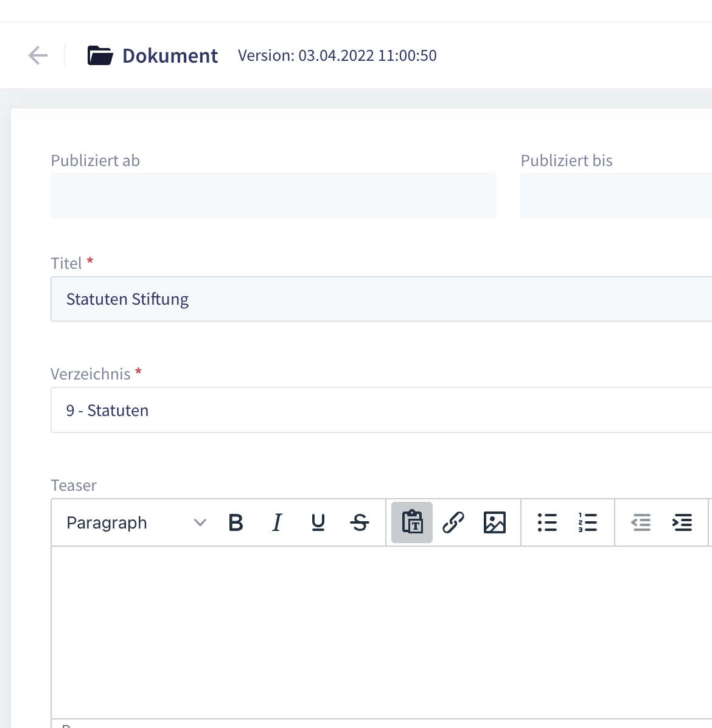Click the back arrow beside Dokument

point(38,55)
